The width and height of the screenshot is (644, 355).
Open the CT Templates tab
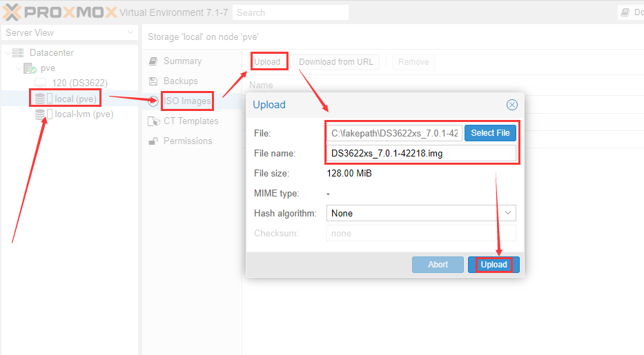tap(191, 121)
